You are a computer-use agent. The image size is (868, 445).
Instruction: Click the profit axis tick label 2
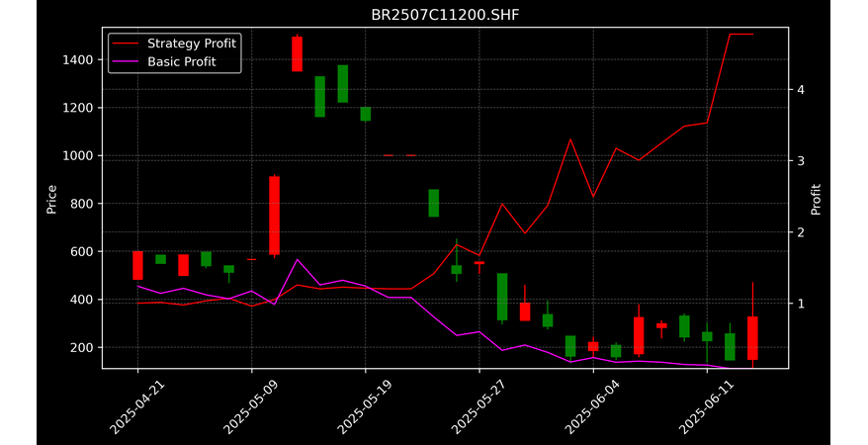pos(801,232)
